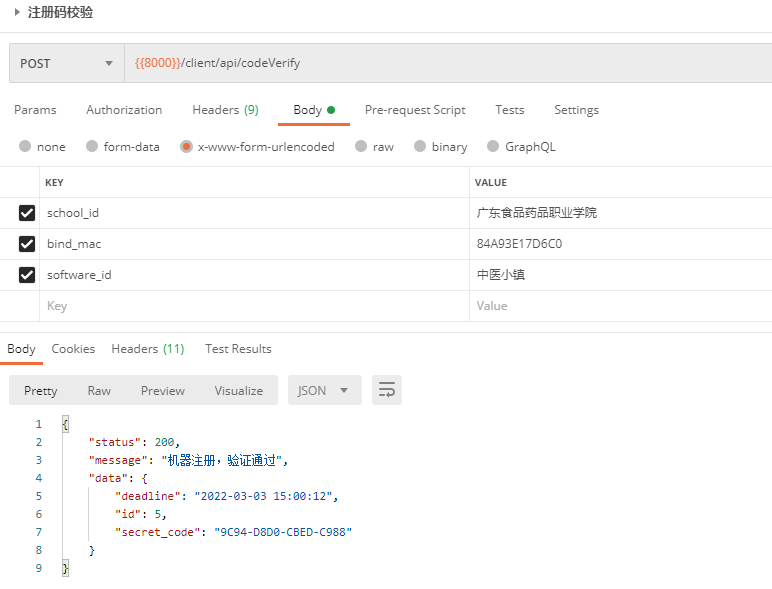
Task: Choose the GraphQL body type
Action: point(494,146)
